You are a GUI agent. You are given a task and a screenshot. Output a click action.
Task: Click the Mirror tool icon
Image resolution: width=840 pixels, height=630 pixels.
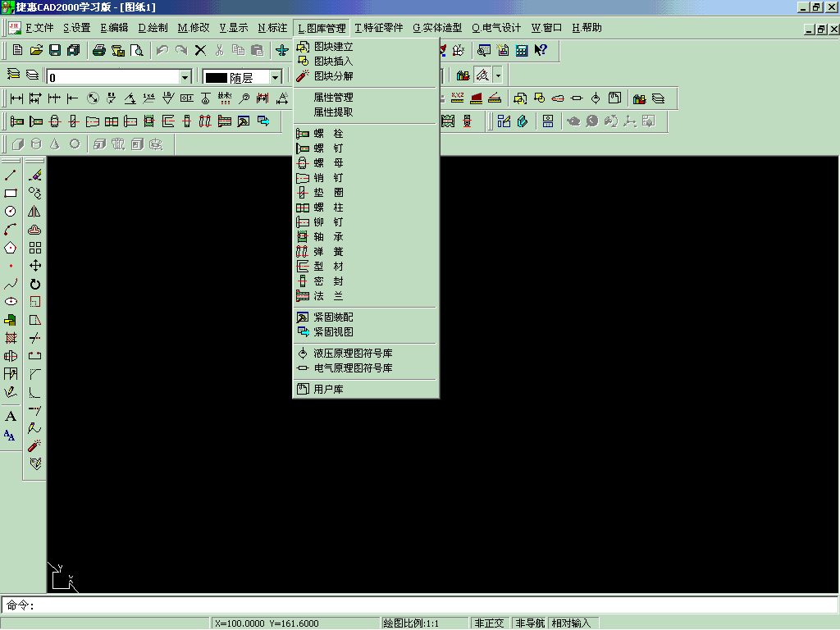tap(35, 211)
